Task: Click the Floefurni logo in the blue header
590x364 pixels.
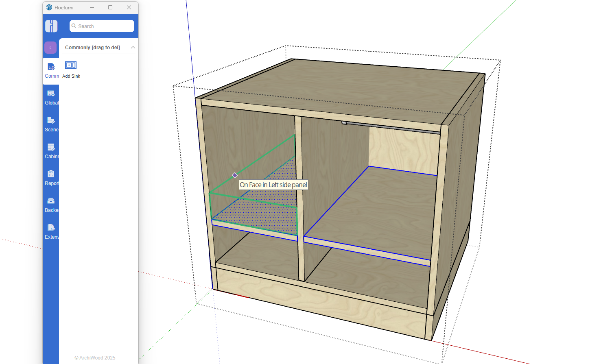Action: (x=51, y=26)
